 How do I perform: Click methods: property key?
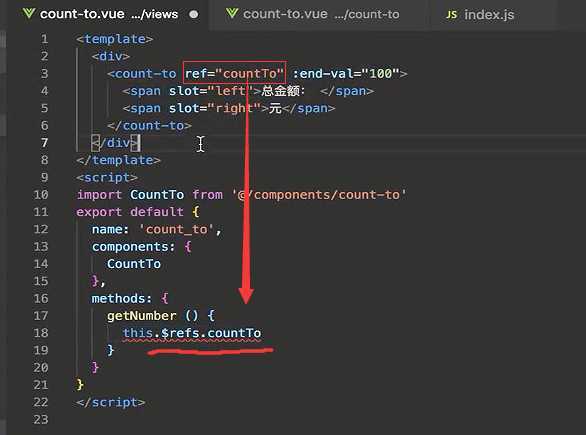[x=122, y=298]
